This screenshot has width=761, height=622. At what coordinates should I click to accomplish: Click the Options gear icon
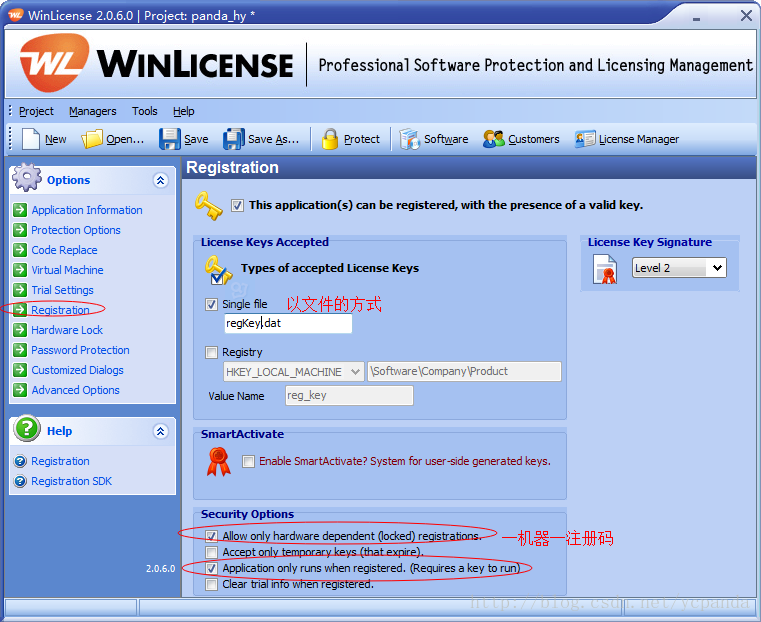point(27,178)
